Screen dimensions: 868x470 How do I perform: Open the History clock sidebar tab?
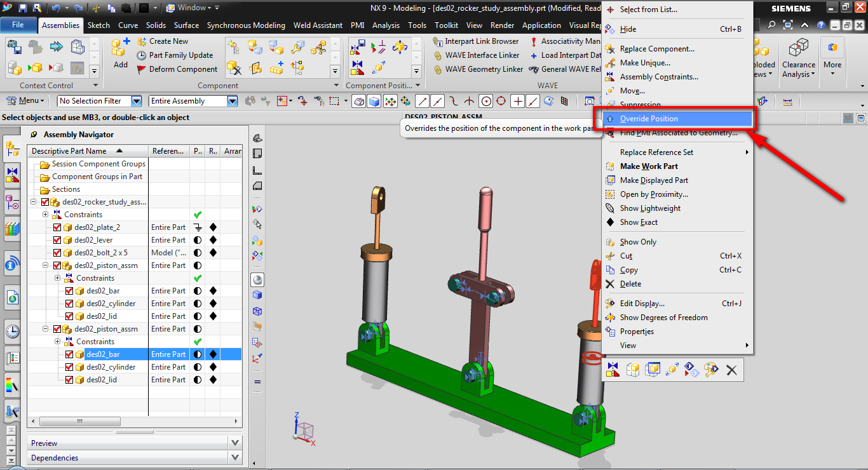(12, 331)
